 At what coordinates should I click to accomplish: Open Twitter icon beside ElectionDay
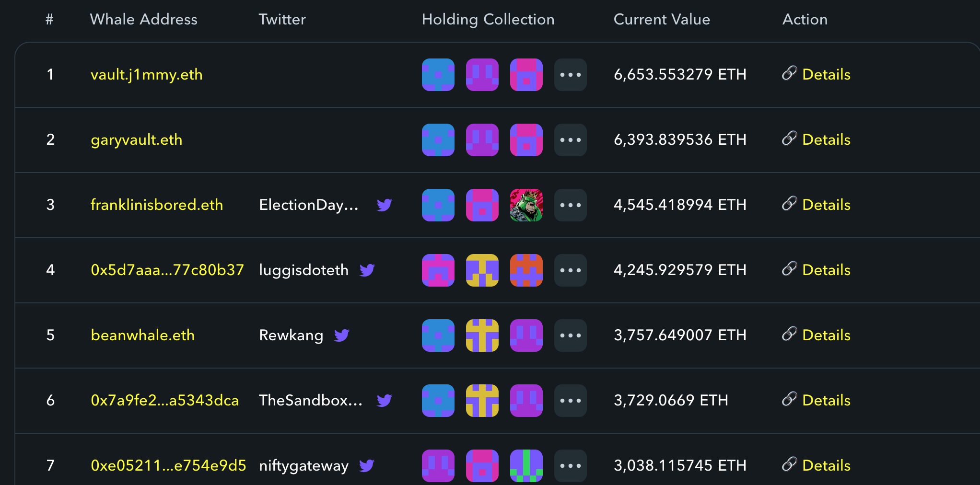pos(384,205)
